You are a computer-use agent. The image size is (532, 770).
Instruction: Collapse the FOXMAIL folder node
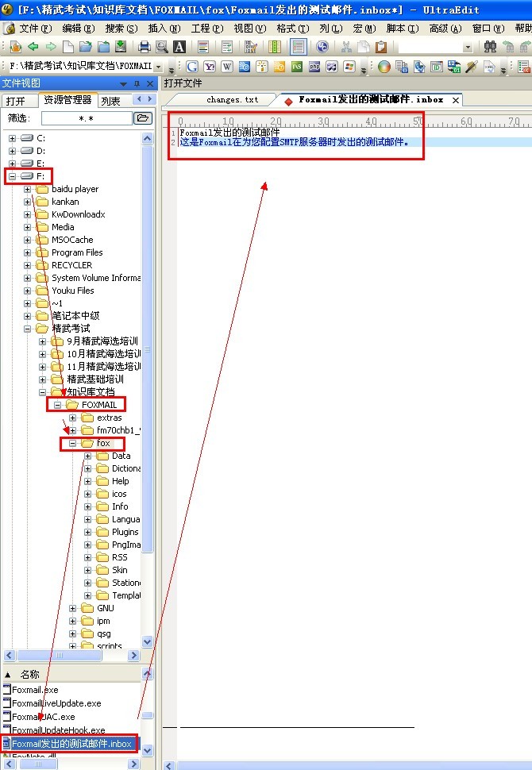click(57, 405)
